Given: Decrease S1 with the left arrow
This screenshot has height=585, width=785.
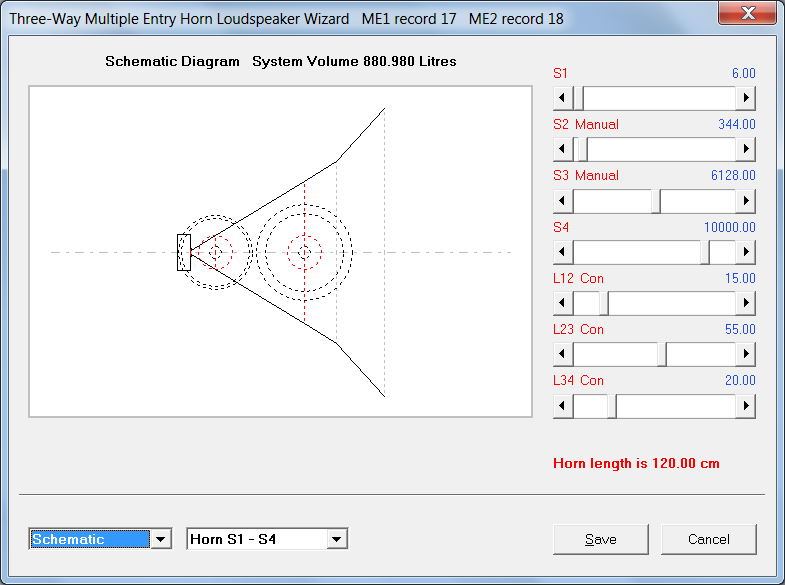Looking at the screenshot, I should 563,98.
